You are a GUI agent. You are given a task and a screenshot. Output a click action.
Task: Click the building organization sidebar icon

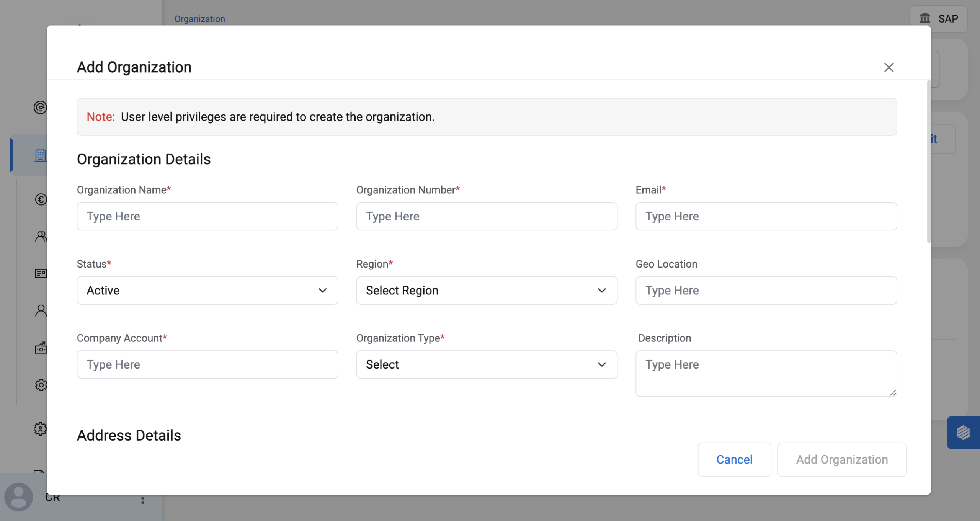(40, 155)
